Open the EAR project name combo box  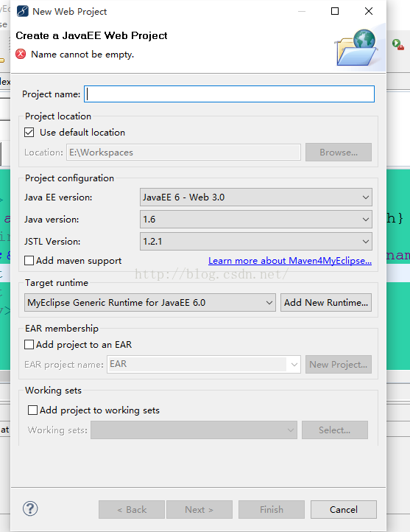click(204, 365)
